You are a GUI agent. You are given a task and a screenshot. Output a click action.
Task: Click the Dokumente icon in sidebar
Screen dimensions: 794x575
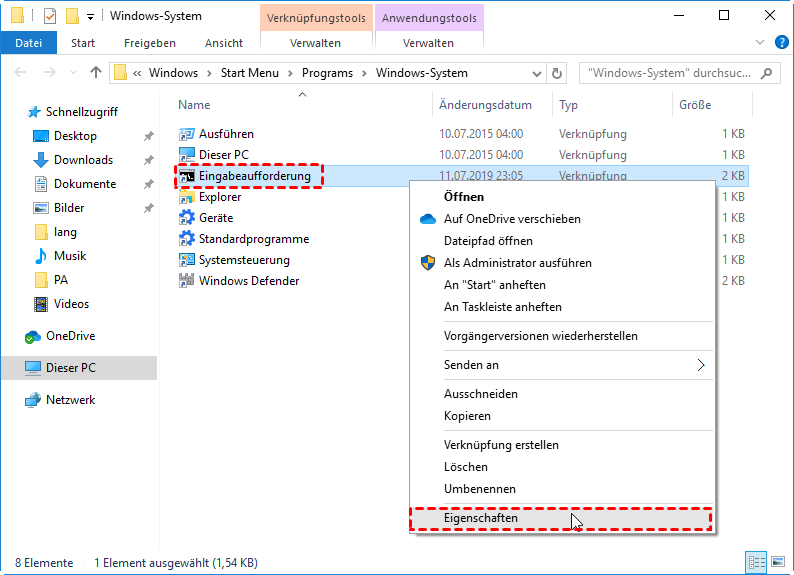point(41,184)
